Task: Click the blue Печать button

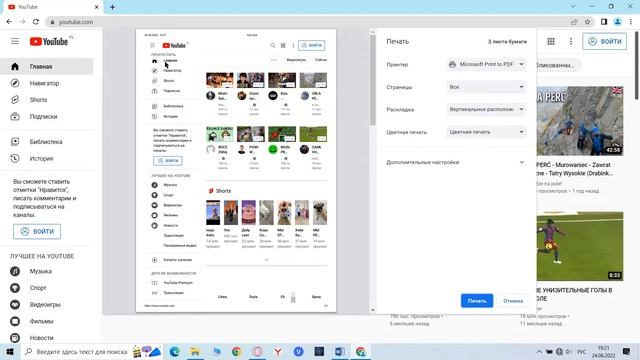Action: pyautogui.click(x=477, y=301)
